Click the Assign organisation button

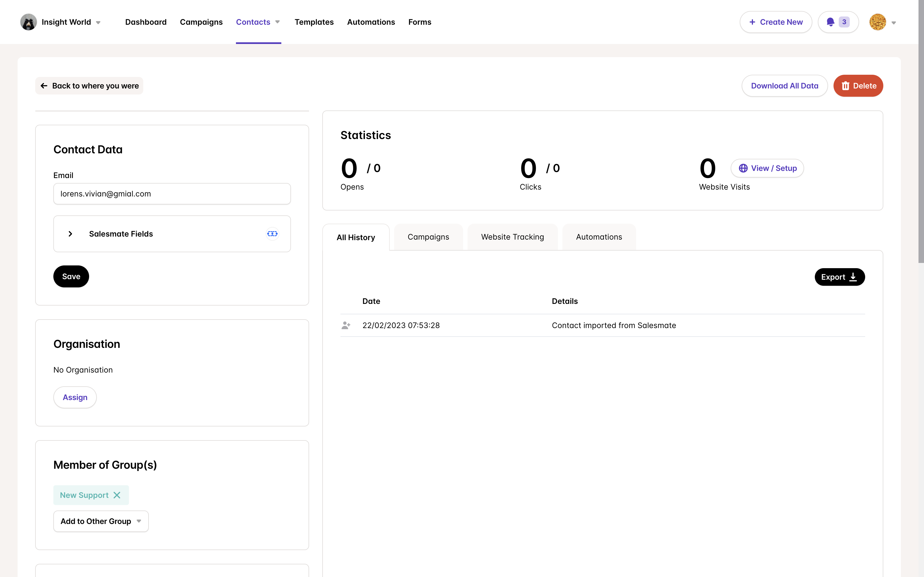75,397
